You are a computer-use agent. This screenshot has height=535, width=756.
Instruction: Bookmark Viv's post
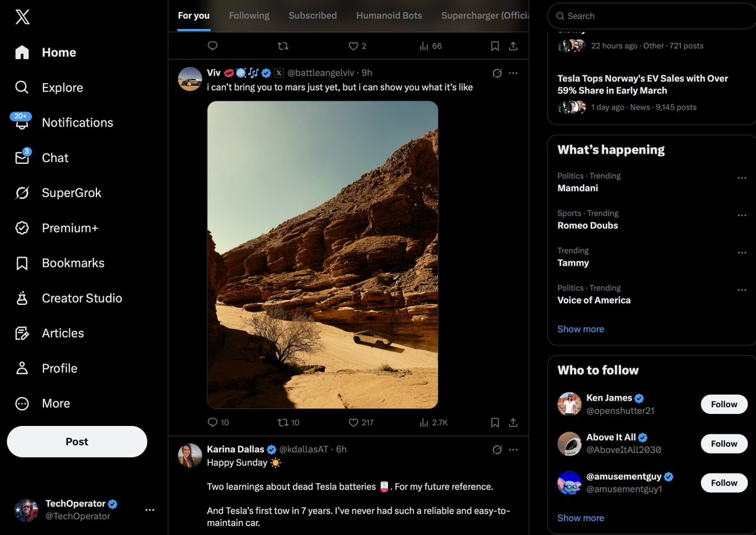(495, 422)
